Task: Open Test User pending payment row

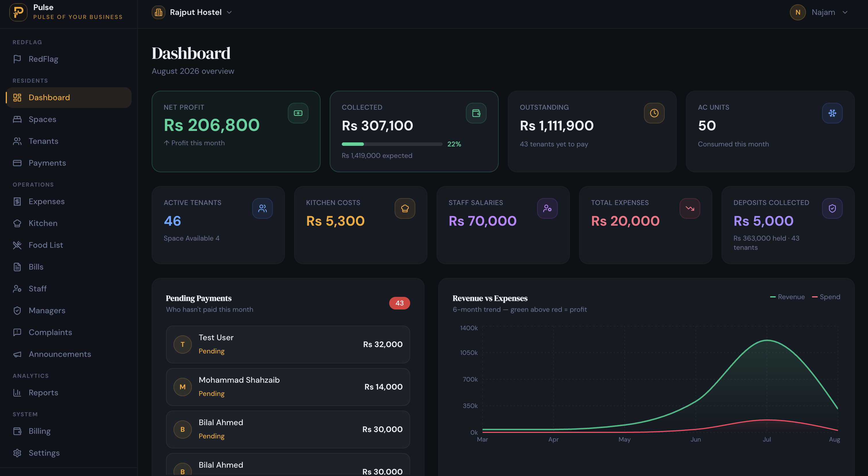Action: [x=288, y=344]
